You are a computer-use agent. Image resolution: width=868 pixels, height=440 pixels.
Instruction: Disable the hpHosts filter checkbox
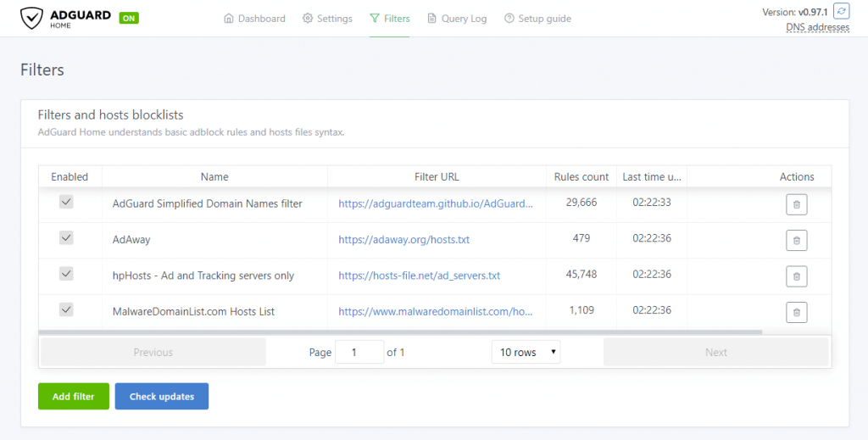point(66,274)
